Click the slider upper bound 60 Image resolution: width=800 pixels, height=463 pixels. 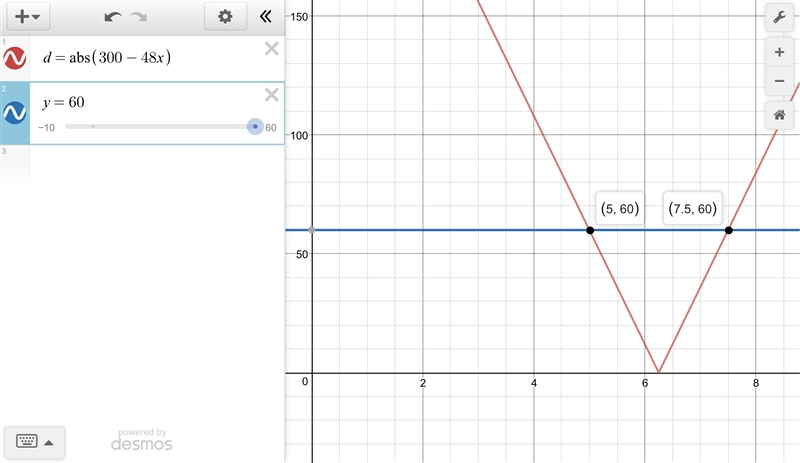(271, 128)
